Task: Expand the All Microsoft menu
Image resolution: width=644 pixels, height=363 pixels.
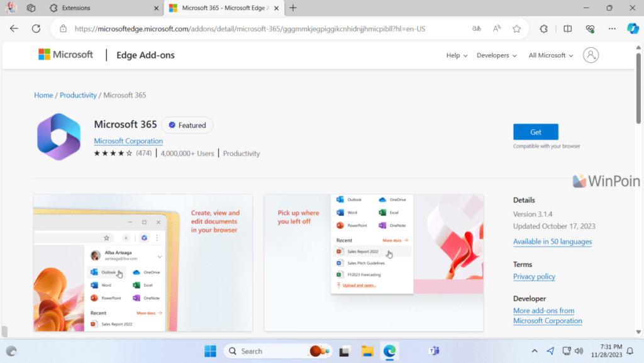Action: 551,55
